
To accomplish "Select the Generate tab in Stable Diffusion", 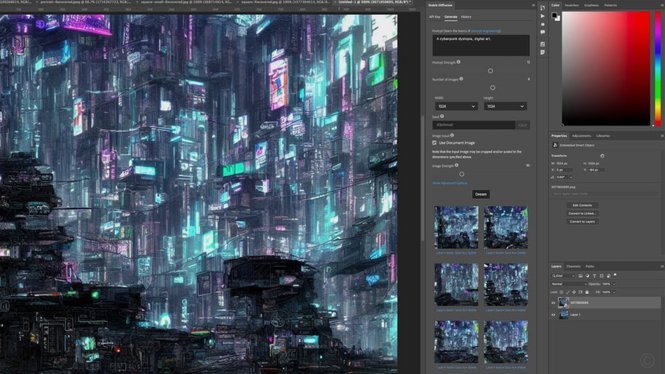I will pos(450,17).
